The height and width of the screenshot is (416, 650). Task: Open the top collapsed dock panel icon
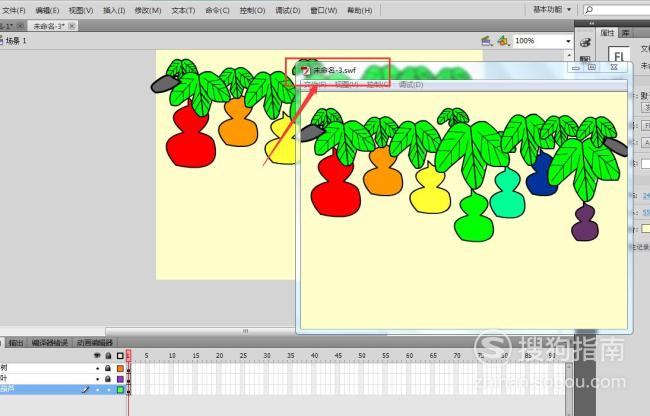(585, 42)
